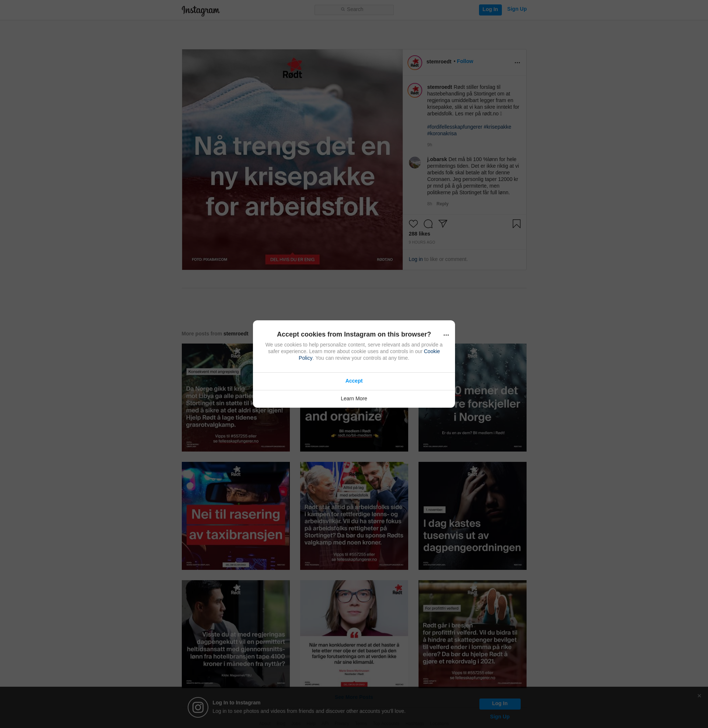This screenshot has height=728, width=708.
Task: Reply to j.obarsk's comment
Action: (442, 203)
